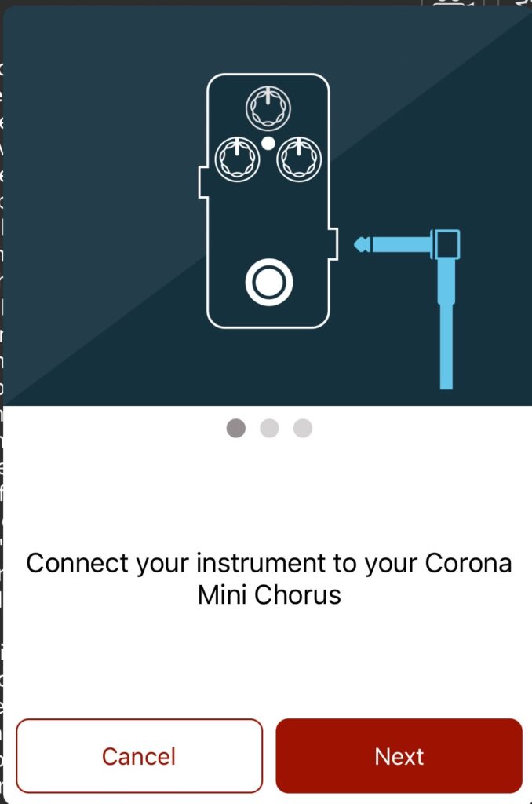Click the right knob on the pedal

[299, 159]
